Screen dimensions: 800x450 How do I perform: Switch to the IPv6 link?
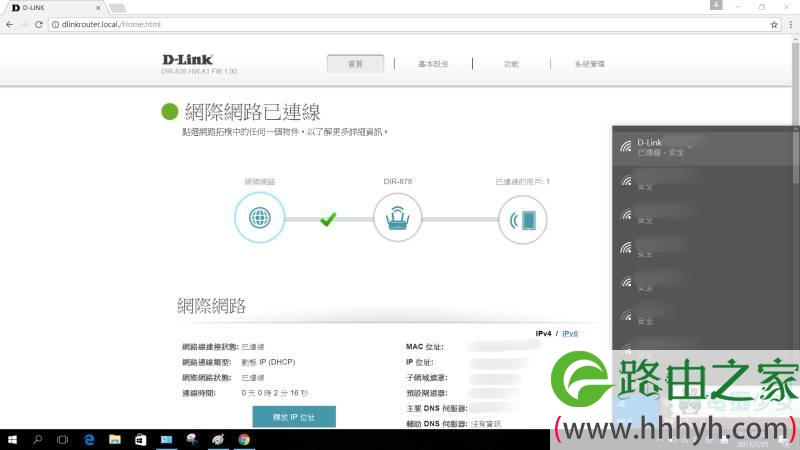point(570,333)
